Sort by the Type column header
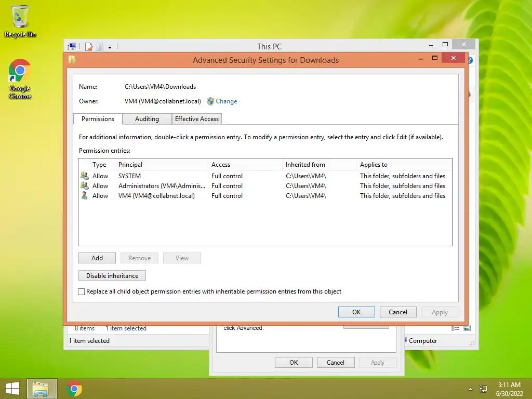532x399 pixels. (102, 165)
